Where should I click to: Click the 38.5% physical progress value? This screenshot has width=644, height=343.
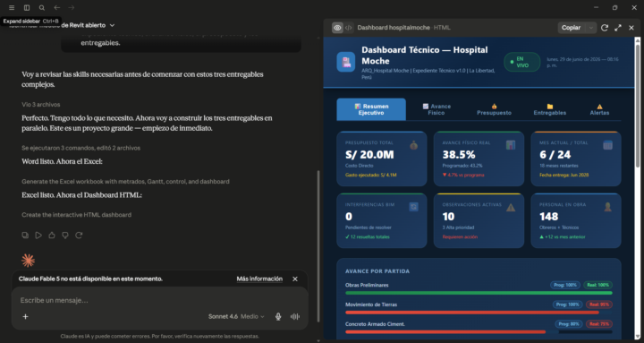point(459,155)
